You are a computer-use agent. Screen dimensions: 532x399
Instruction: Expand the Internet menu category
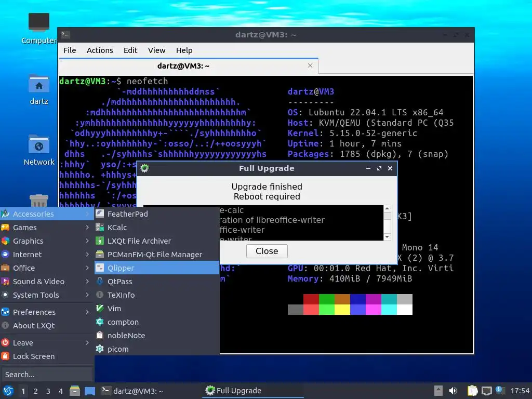pos(47,255)
